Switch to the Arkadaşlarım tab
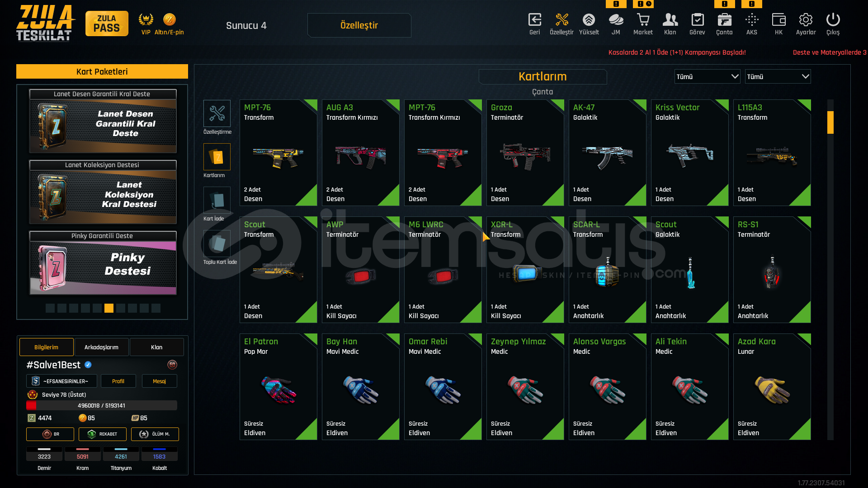868x488 pixels. tap(101, 347)
